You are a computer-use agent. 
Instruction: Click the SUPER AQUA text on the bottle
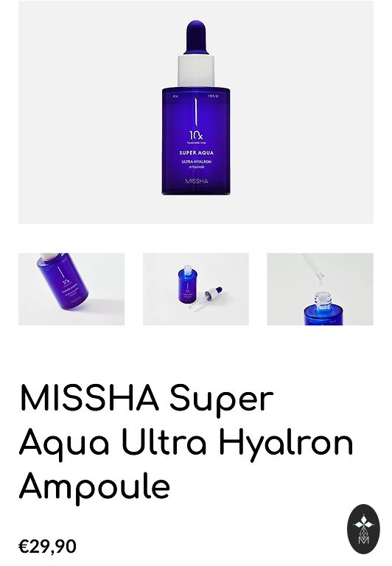(x=196, y=153)
